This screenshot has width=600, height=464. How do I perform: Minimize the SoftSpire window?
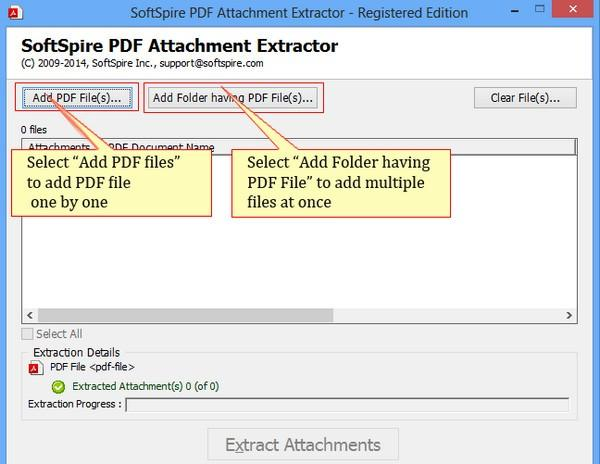[515, 11]
